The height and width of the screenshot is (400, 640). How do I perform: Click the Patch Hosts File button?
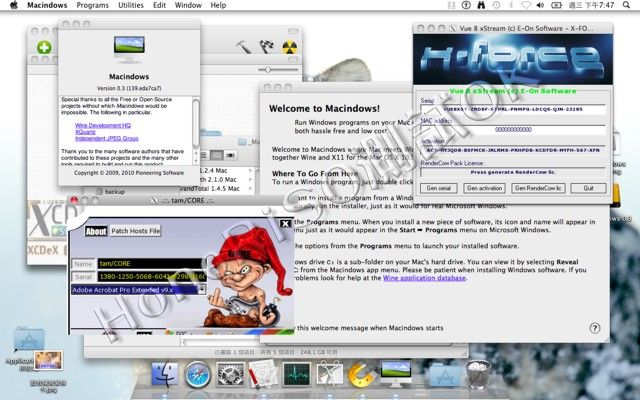point(135,230)
